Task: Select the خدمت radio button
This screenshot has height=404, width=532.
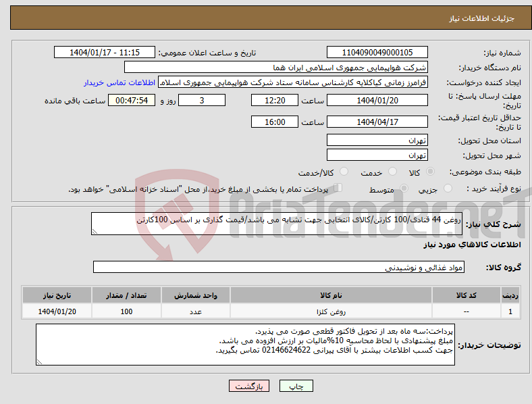Action: click(x=392, y=172)
